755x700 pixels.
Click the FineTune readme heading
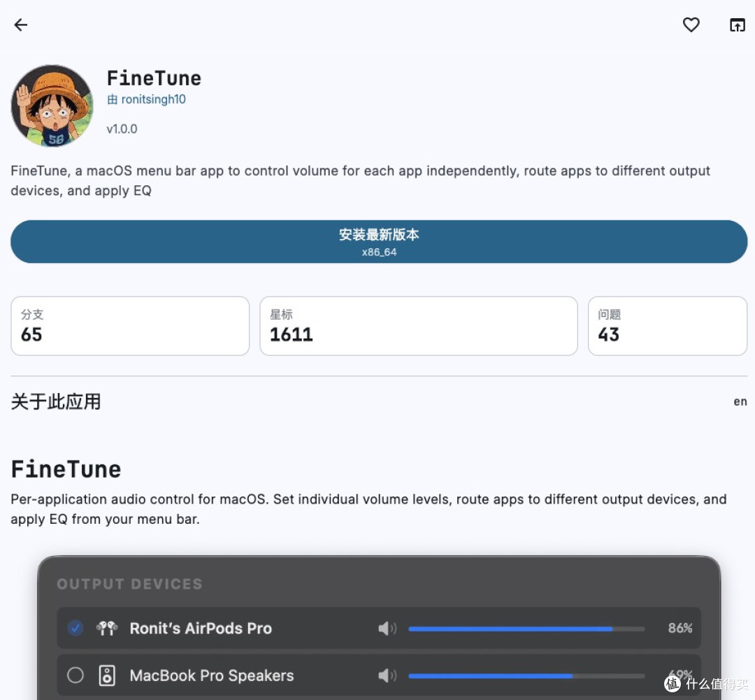click(x=66, y=469)
